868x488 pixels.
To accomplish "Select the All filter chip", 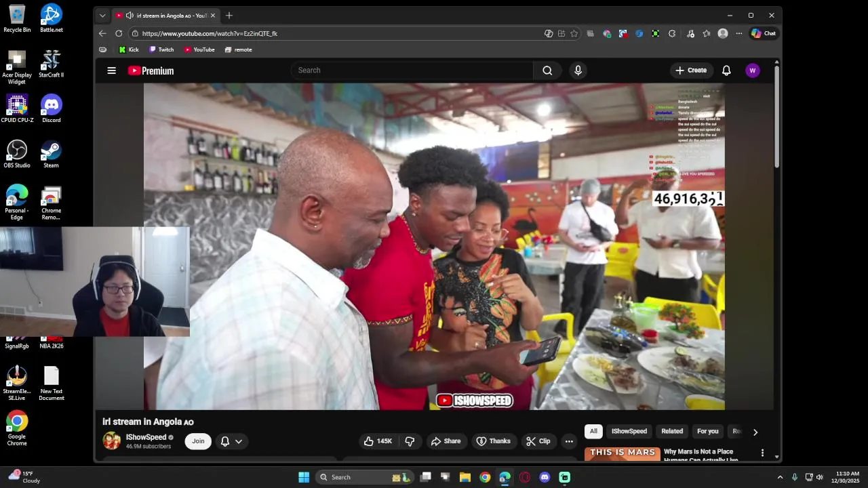I will coord(593,431).
